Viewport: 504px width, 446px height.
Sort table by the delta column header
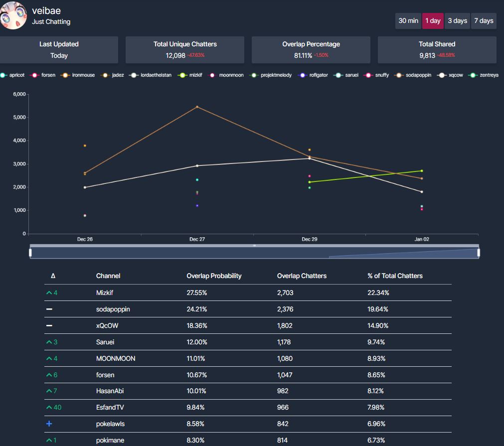[53, 276]
